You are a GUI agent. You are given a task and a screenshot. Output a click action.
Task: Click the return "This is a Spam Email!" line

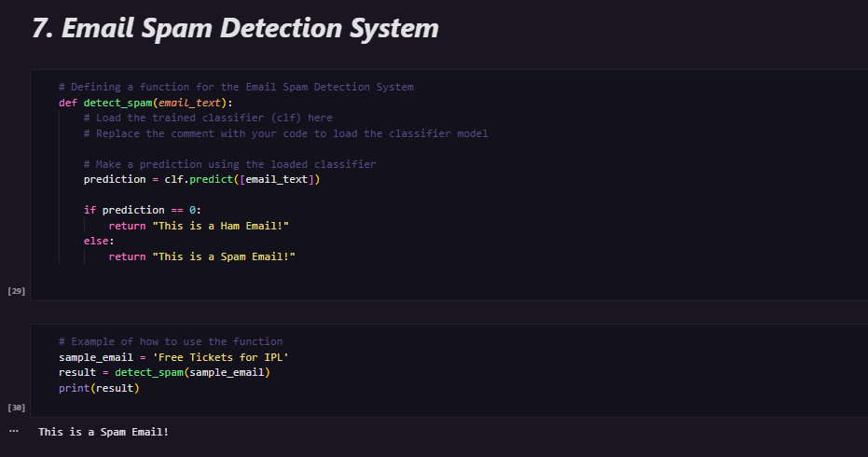(201, 256)
